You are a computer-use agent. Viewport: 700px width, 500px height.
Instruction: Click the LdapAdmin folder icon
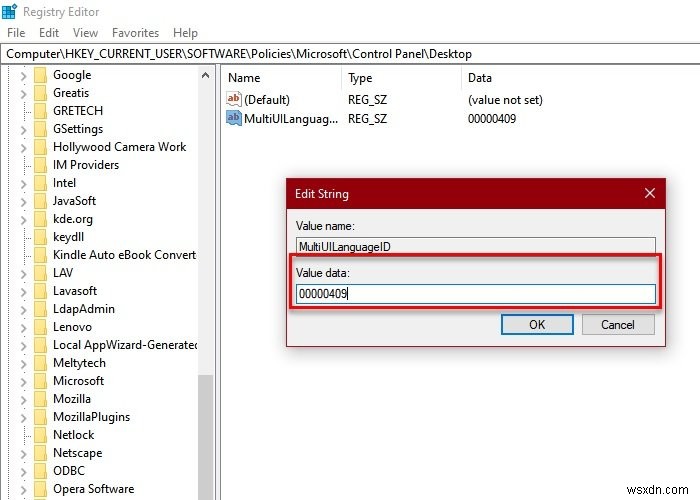pyautogui.click(x=40, y=309)
